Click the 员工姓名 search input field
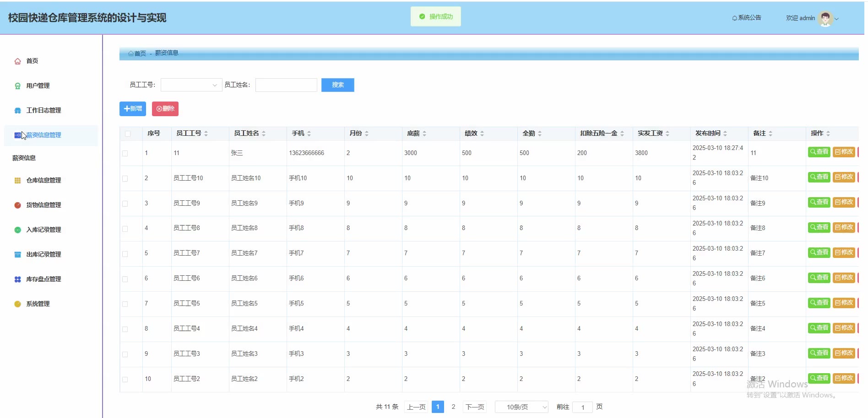This screenshot has width=868, height=418. click(x=286, y=85)
